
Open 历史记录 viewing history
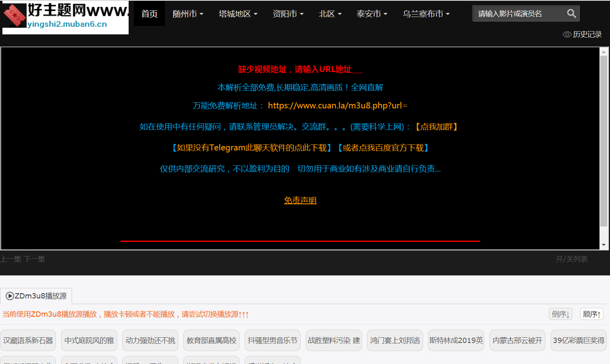pos(582,34)
